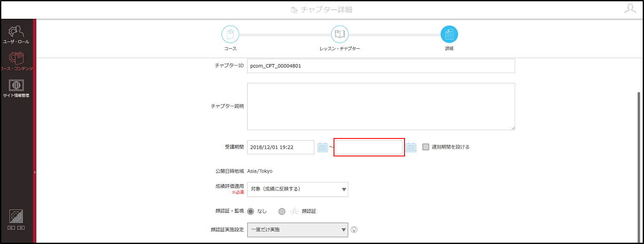Image resolution: width=644 pixels, height=244 pixels.
Task: Open the 顔認証実施設定 dropdown
Action: coord(298,229)
